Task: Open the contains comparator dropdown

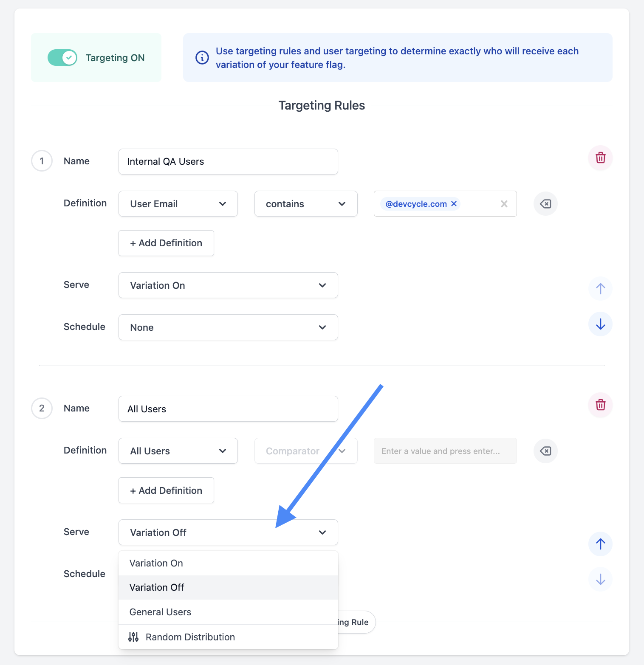Action: tap(305, 203)
